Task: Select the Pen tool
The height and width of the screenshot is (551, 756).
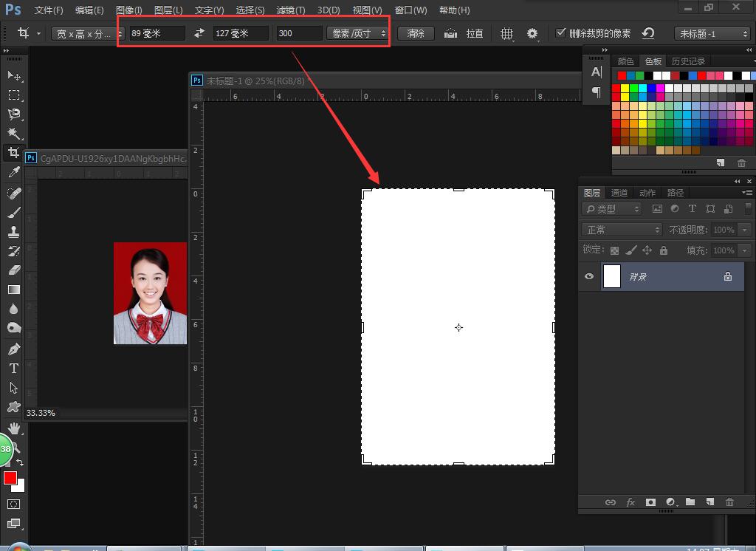Action: (x=13, y=349)
